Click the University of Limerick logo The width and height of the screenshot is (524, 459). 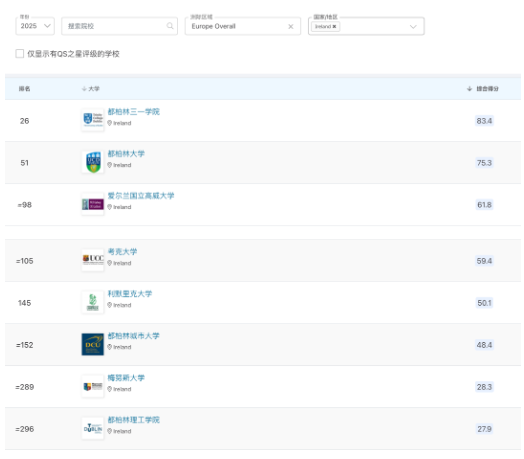coord(93,302)
